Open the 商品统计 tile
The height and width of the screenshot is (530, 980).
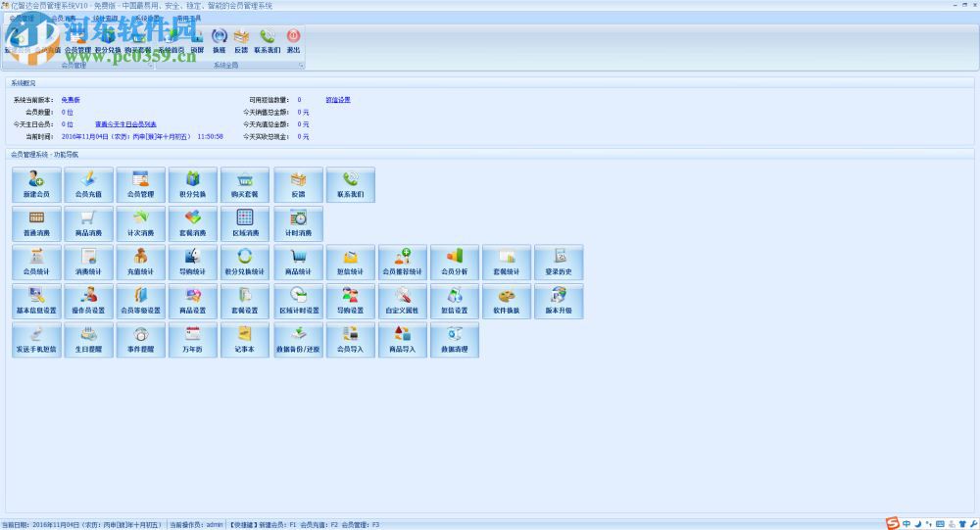tap(298, 262)
